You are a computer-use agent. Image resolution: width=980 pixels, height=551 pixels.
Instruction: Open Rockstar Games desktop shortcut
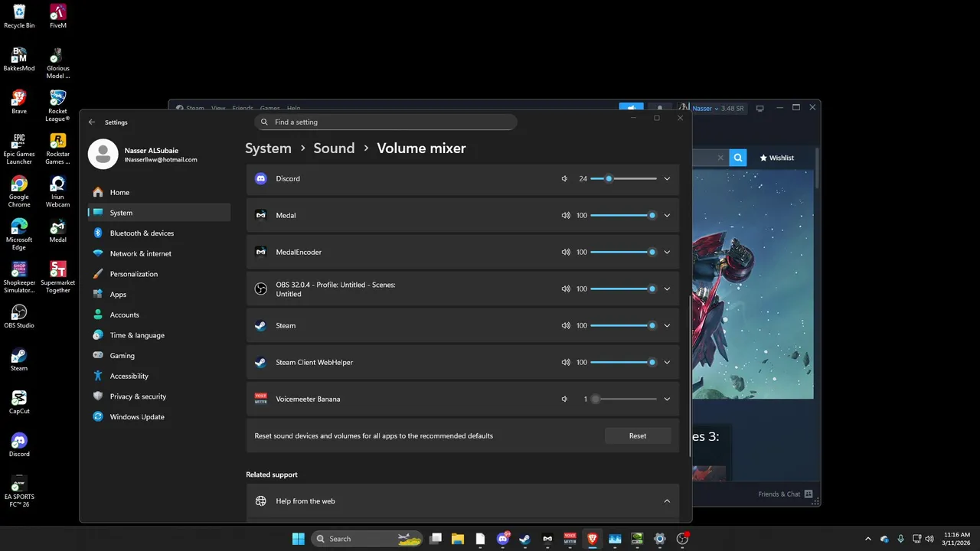coord(57,148)
